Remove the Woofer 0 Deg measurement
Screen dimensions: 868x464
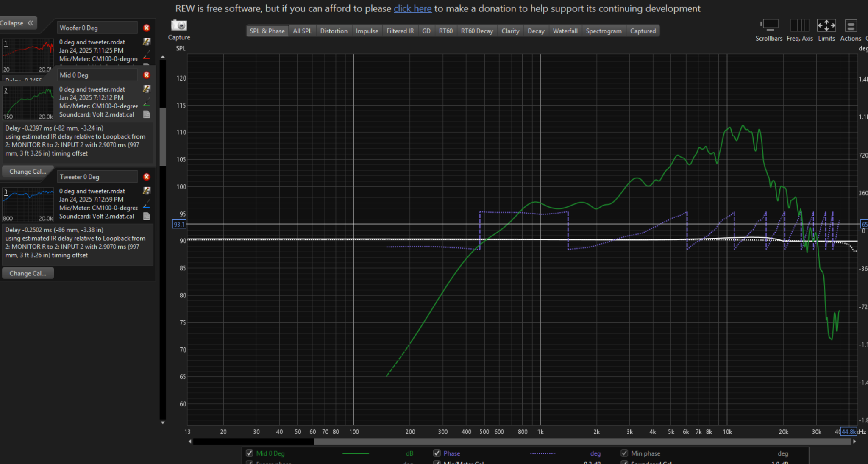click(147, 28)
